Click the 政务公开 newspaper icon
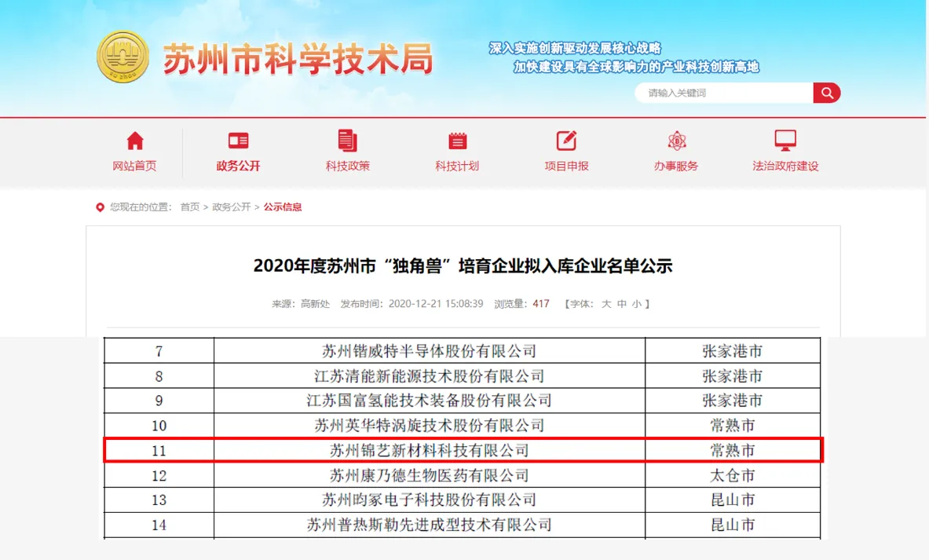Screen dimensions: 929x560 click(238, 141)
